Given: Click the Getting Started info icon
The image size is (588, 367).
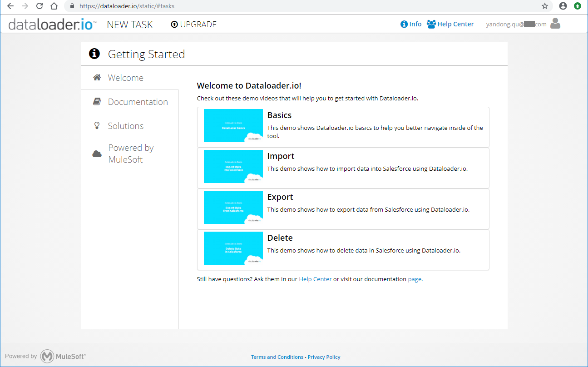Looking at the screenshot, I should [x=94, y=54].
